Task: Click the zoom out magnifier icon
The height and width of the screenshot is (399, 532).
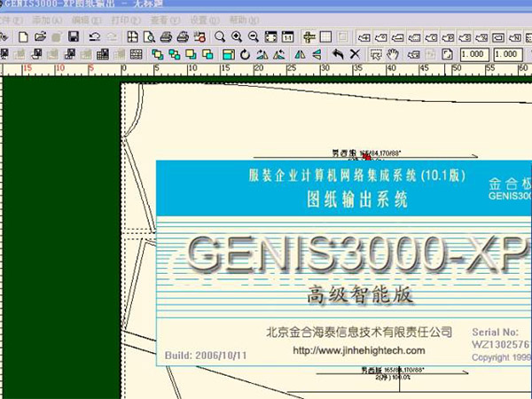Action: [254, 36]
